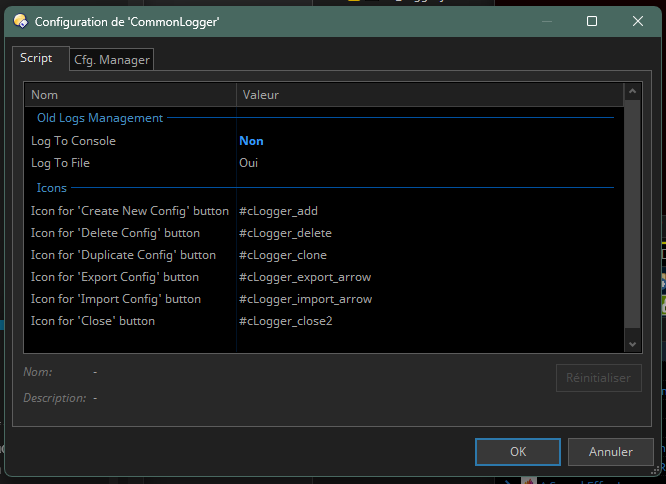Screen dimensions: 666x484
Task: Click the scrollbar down arrow in the property list
Action: pyautogui.click(x=631, y=343)
